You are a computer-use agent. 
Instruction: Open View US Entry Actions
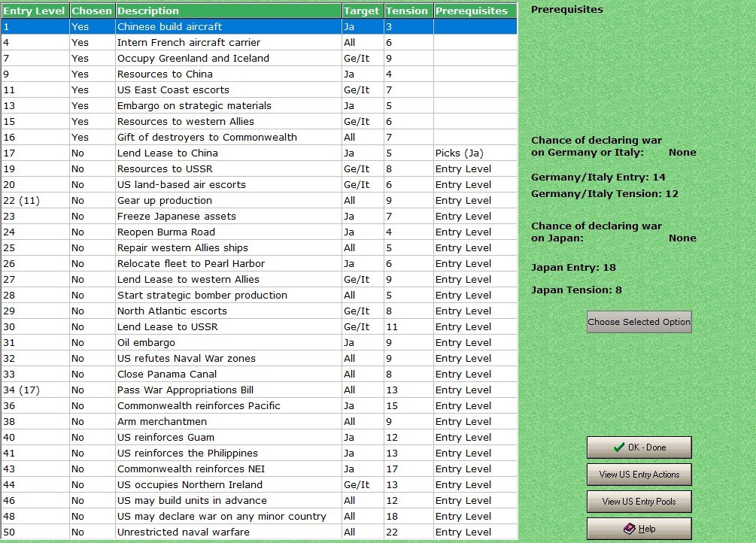tap(639, 475)
